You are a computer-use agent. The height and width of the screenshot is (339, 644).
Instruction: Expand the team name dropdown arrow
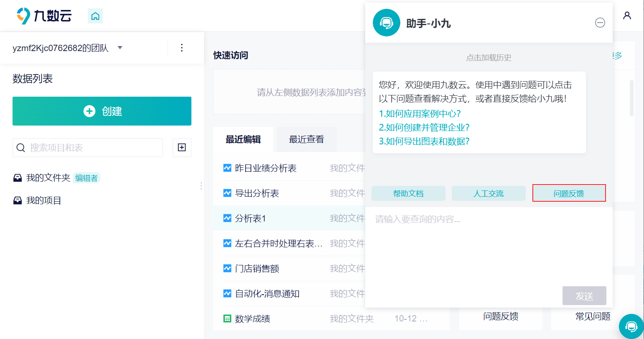pos(120,48)
